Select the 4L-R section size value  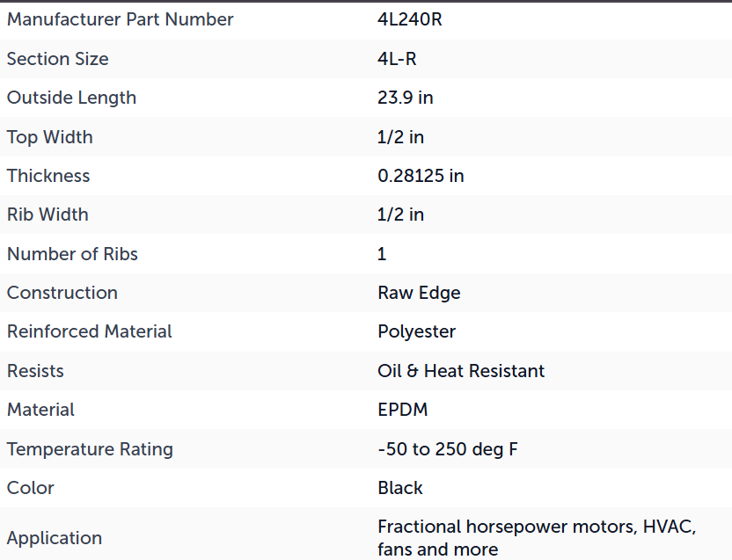tap(397, 59)
